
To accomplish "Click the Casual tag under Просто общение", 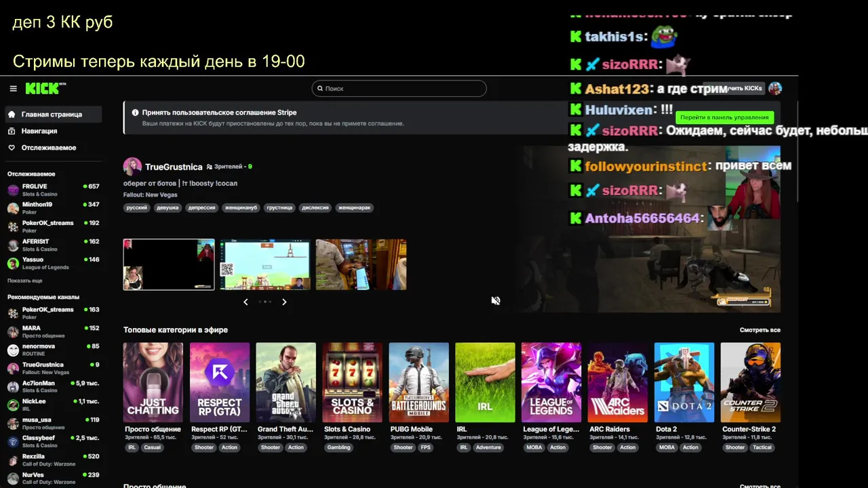I will pos(152,447).
